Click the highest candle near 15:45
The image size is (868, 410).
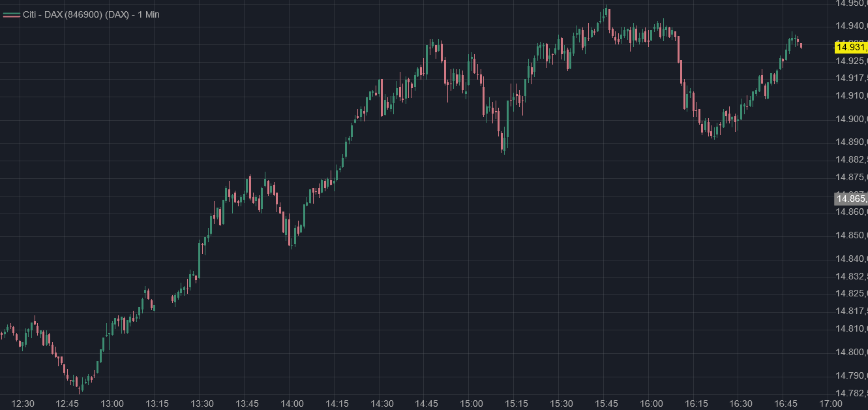point(606,11)
